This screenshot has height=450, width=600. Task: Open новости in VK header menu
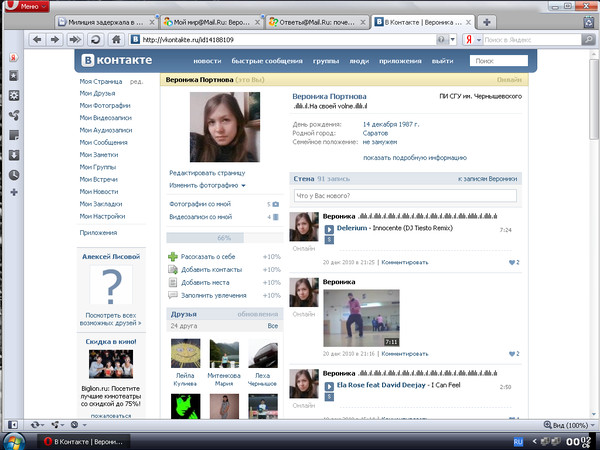click(x=207, y=61)
